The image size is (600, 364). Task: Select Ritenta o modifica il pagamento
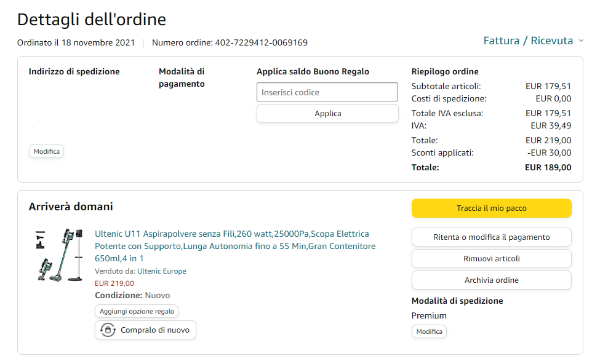pyautogui.click(x=491, y=237)
